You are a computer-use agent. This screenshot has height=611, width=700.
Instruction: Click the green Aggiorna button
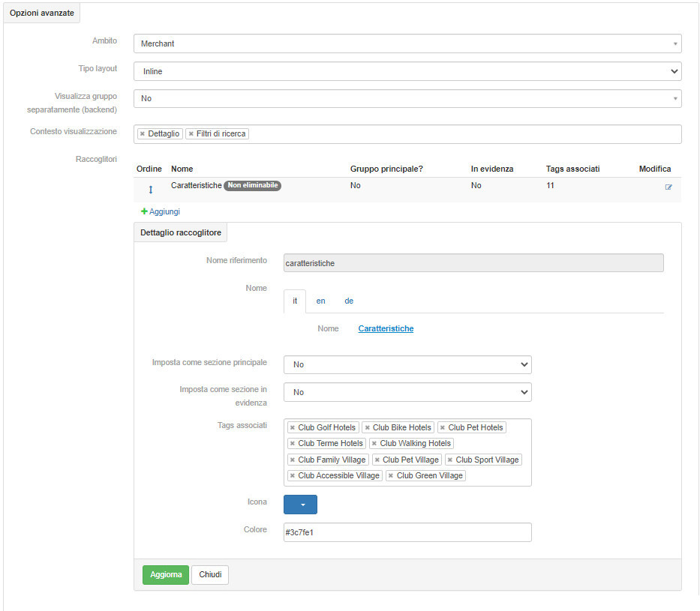pos(166,575)
